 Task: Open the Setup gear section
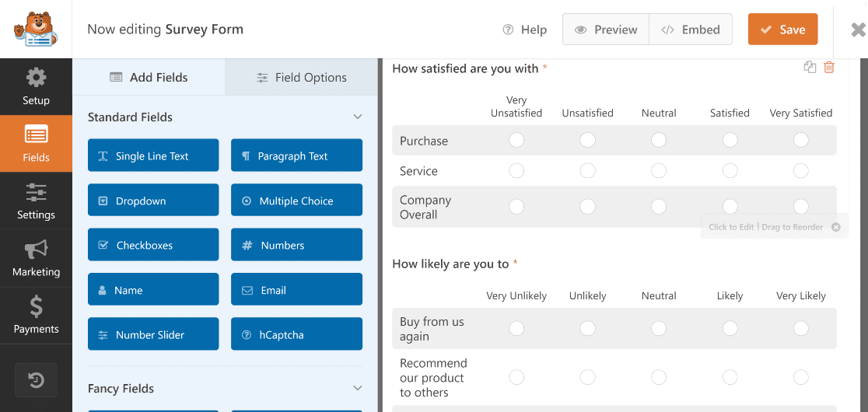[x=36, y=86]
